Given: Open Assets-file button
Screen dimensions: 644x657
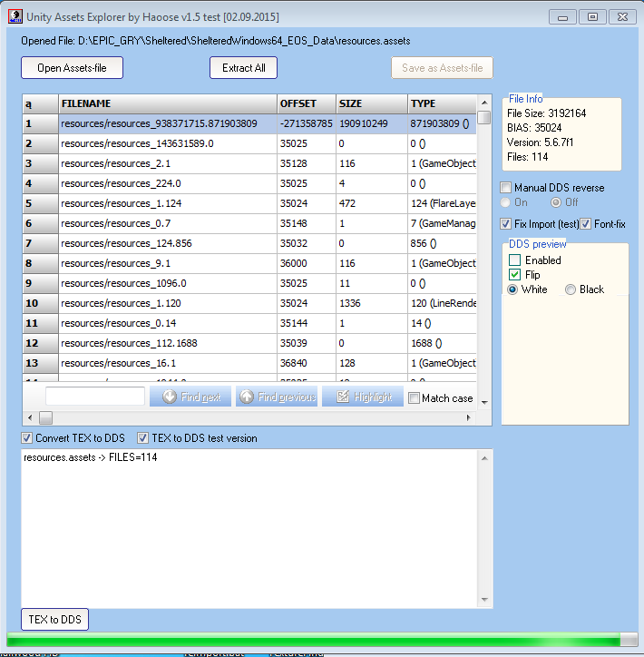Looking at the screenshot, I should tap(72, 68).
